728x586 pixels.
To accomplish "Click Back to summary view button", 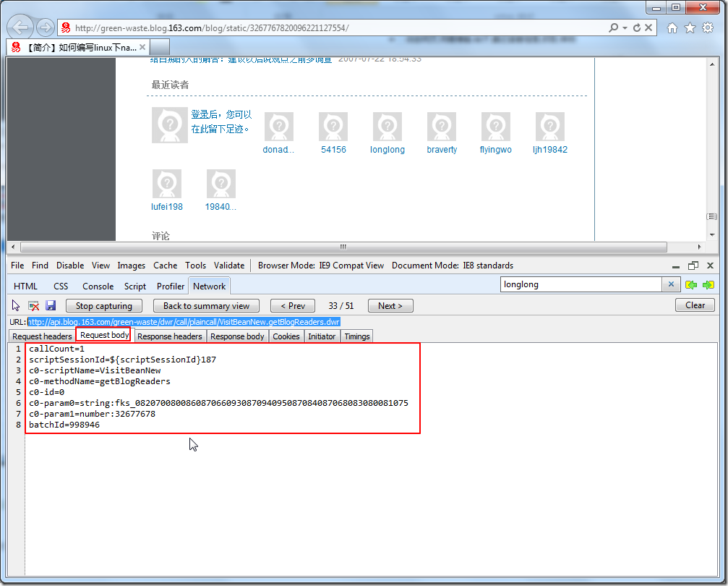I will 206,306.
